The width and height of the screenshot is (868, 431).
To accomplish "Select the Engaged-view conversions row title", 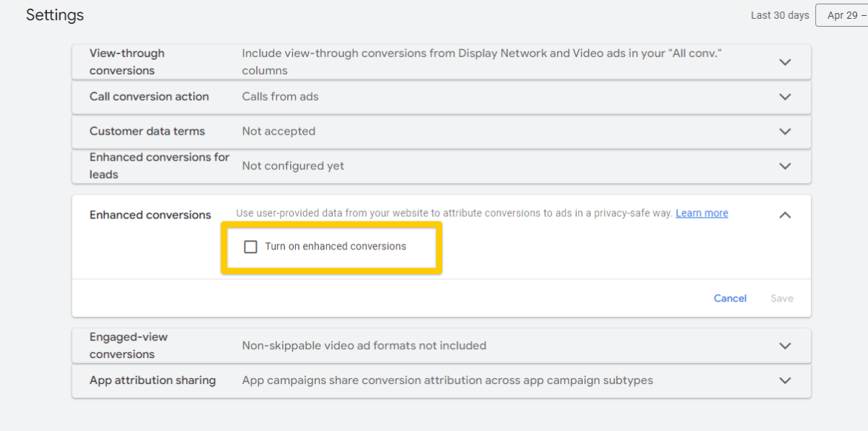I will point(129,346).
